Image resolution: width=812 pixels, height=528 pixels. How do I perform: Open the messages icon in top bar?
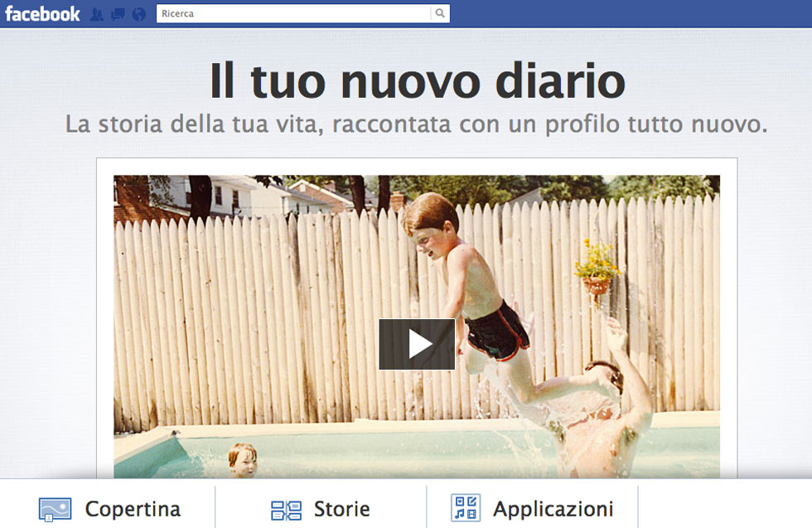118,14
